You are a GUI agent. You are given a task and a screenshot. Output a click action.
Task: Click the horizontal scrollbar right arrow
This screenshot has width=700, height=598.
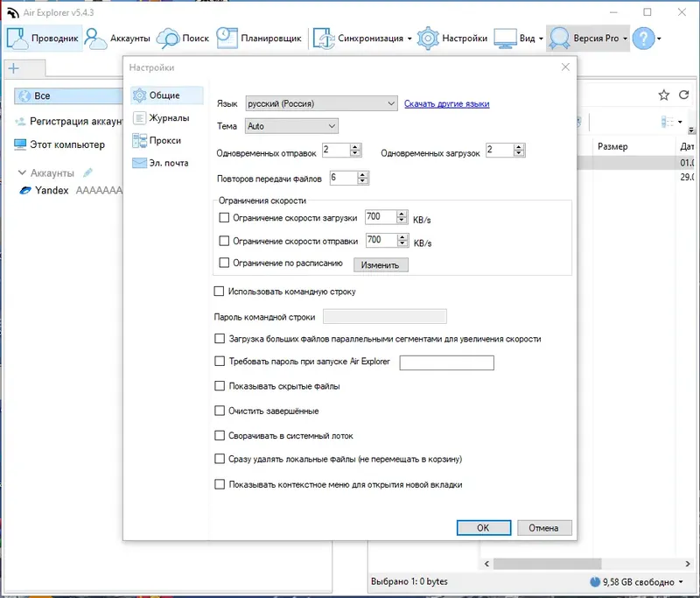click(688, 564)
